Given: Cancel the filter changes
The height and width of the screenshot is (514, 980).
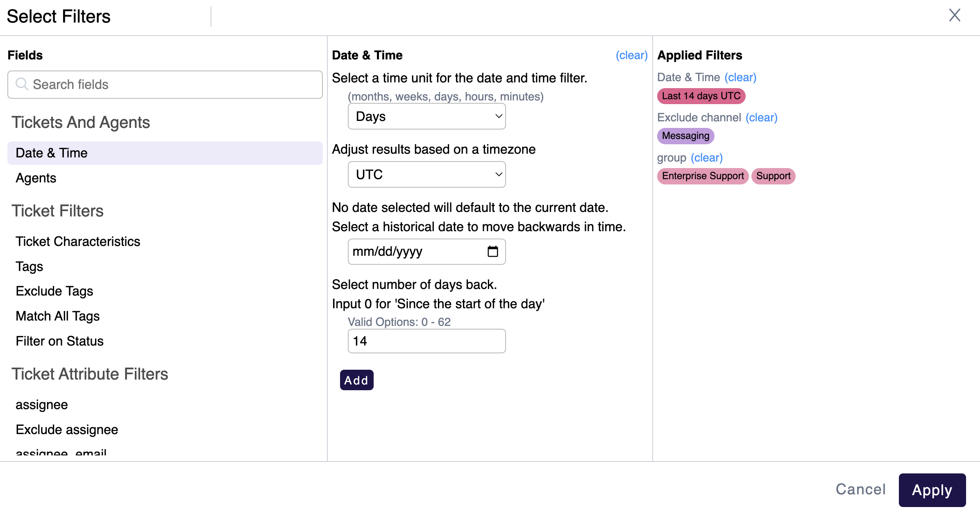Looking at the screenshot, I should click(x=860, y=489).
